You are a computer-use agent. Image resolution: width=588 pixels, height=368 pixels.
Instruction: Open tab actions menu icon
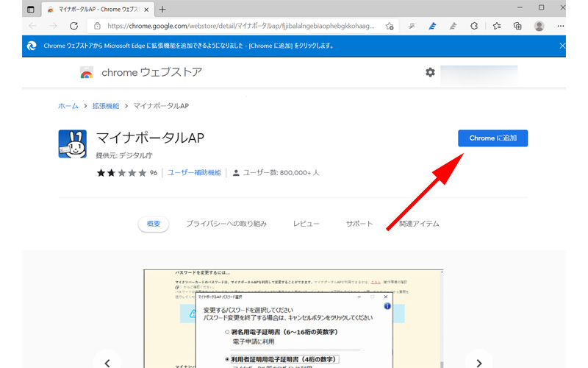click(31, 10)
